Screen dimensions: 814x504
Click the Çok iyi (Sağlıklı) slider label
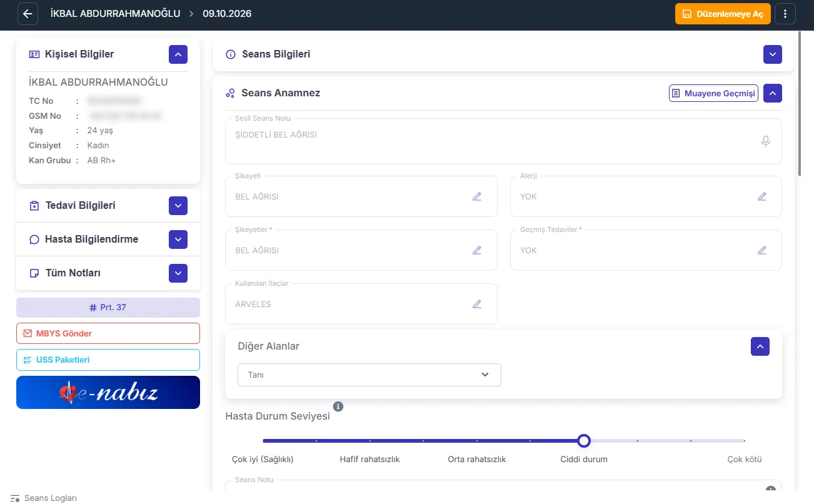[263, 459]
